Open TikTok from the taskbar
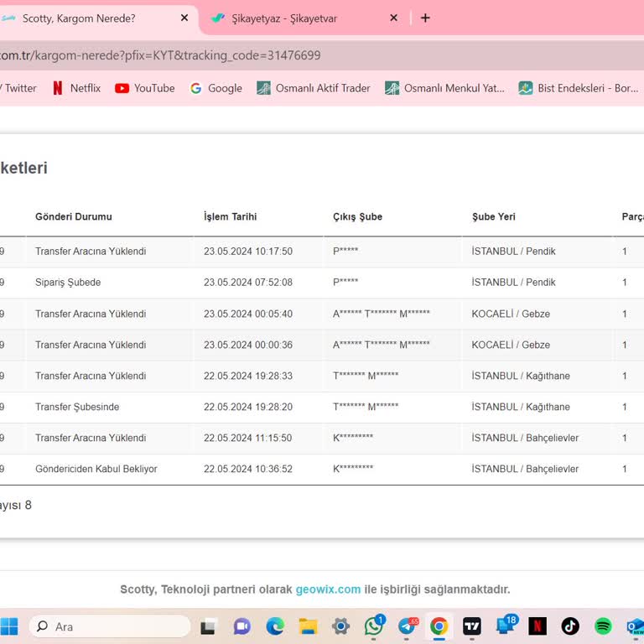This screenshot has width=644, height=644. pos(570,626)
